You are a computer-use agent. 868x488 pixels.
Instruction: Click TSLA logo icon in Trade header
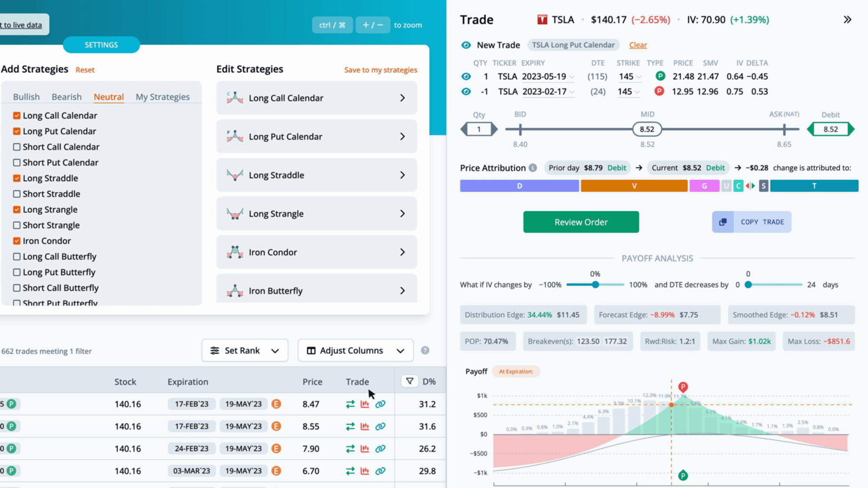[x=542, y=20]
